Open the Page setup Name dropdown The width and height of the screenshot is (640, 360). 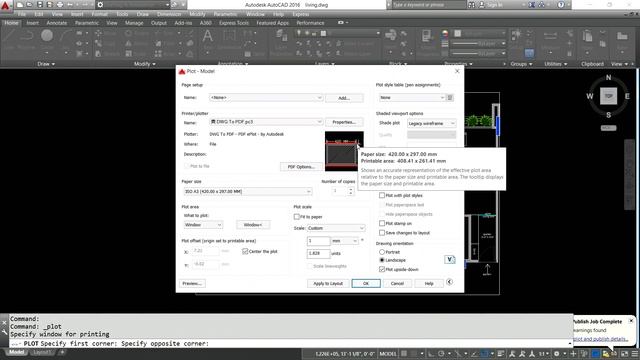pyautogui.click(x=266, y=98)
